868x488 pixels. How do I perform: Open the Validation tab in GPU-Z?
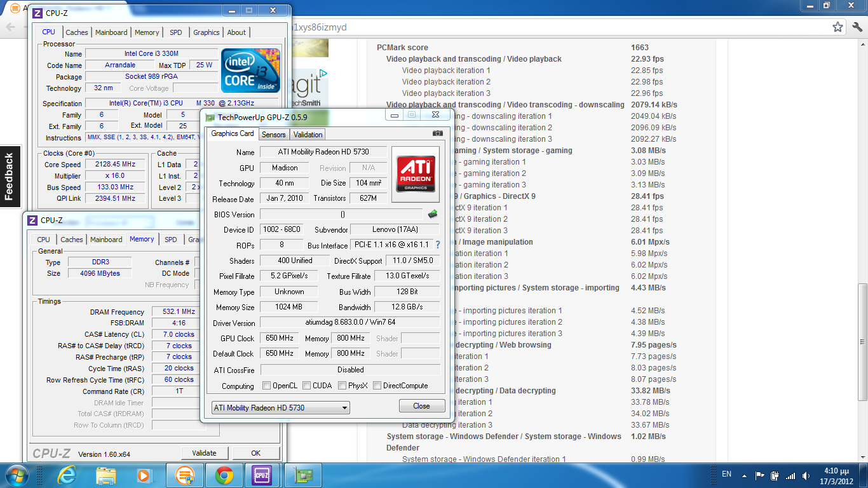(308, 134)
